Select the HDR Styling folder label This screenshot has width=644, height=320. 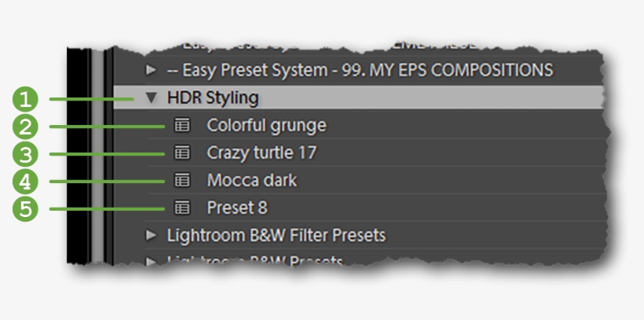click(213, 98)
